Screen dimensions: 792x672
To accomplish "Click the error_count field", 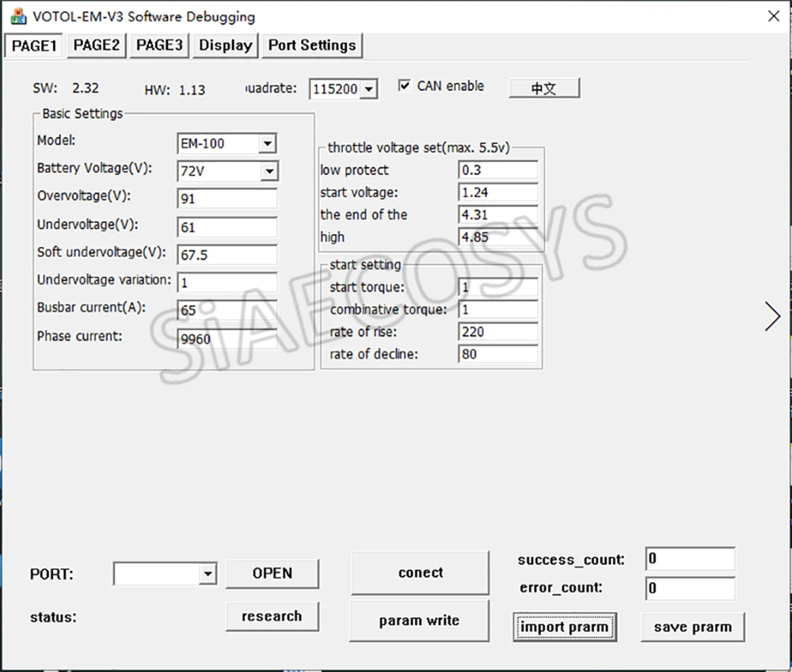I will [690, 589].
